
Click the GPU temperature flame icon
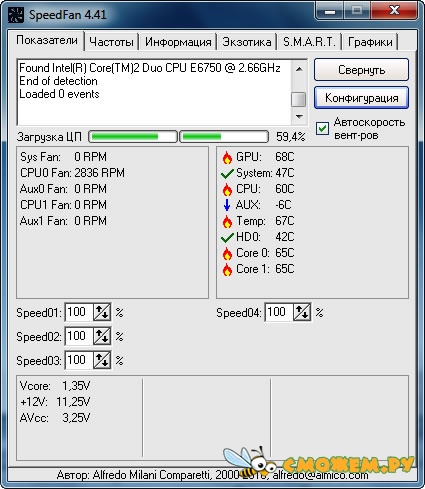[227, 157]
